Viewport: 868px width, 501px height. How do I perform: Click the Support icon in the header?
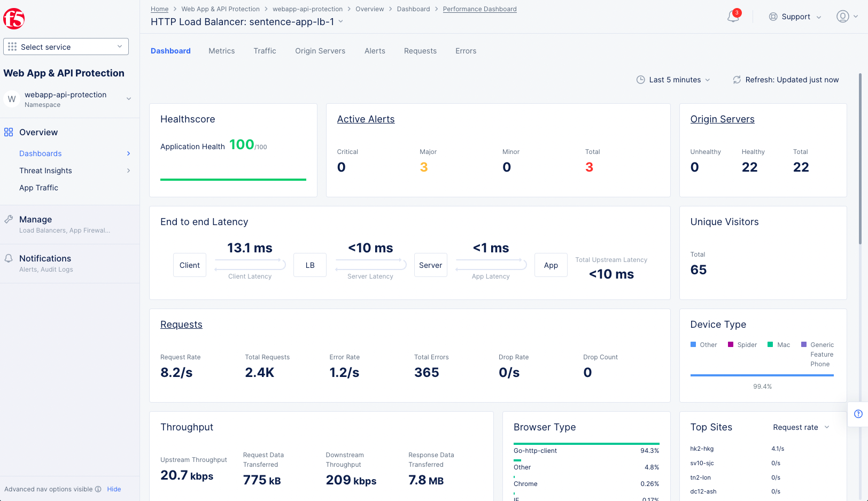click(773, 17)
